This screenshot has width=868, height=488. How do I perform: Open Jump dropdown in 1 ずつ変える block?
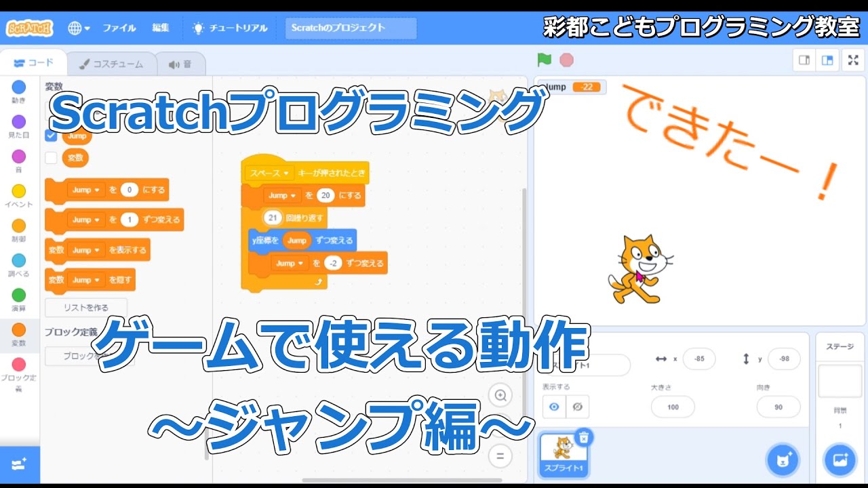pos(86,220)
